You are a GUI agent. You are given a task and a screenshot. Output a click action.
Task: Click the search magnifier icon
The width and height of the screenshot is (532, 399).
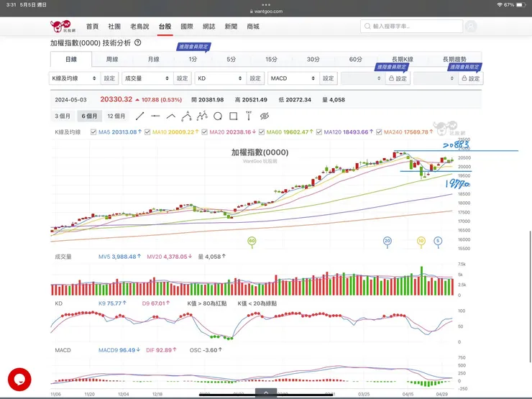[x=367, y=26]
